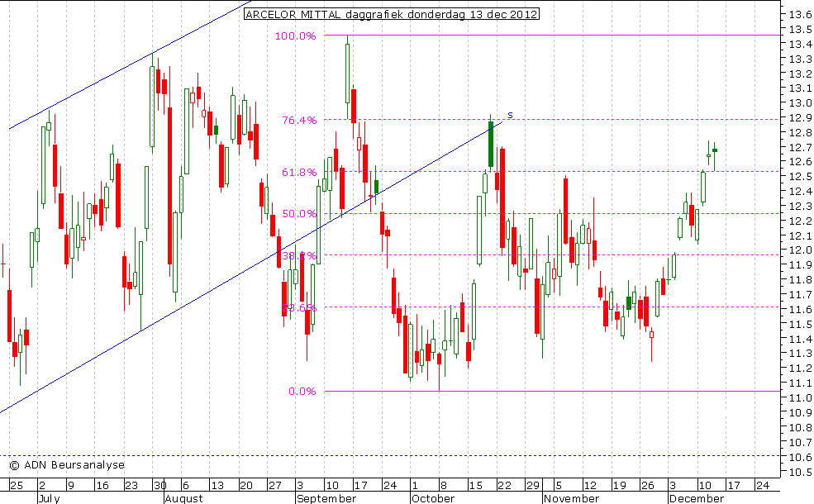Image resolution: width=814 pixels, height=504 pixels.
Task: Click date label 22 on time axis
Action: [x=505, y=486]
